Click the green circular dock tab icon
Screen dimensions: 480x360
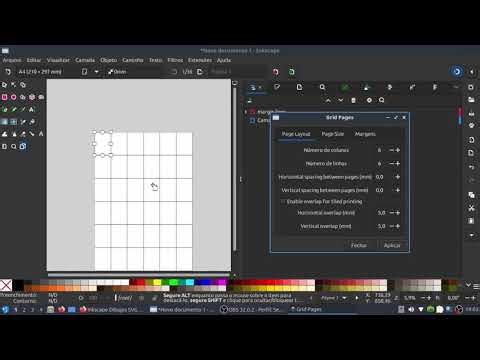345,87
